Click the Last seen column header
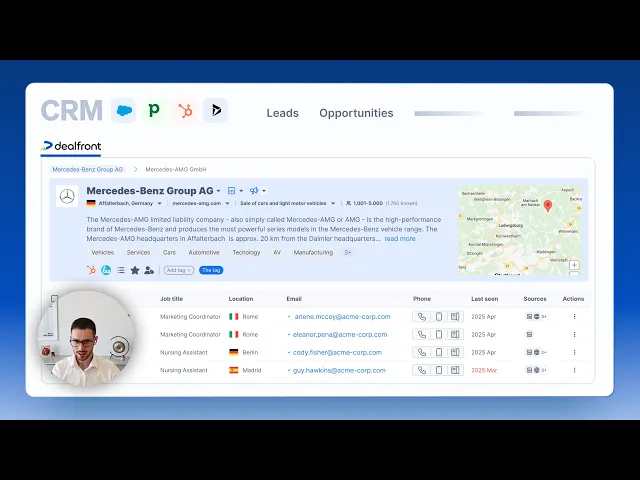Viewport: 640px width, 480px height. pos(484,299)
